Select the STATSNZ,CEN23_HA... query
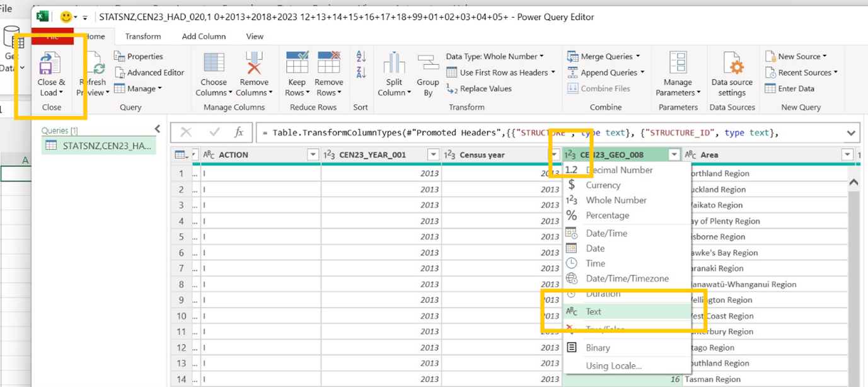The height and width of the screenshot is (387, 868). [99, 146]
